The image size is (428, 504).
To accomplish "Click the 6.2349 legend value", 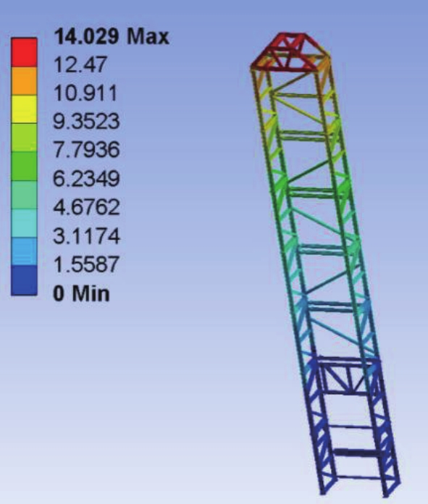I will tap(86, 179).
